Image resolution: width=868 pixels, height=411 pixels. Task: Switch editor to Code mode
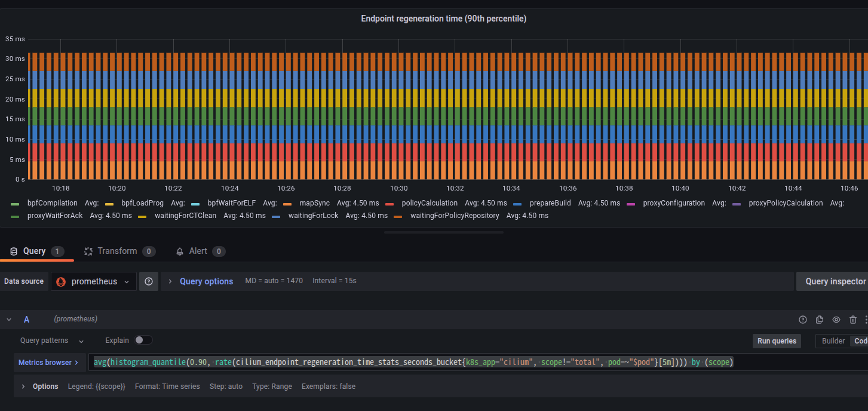point(860,341)
